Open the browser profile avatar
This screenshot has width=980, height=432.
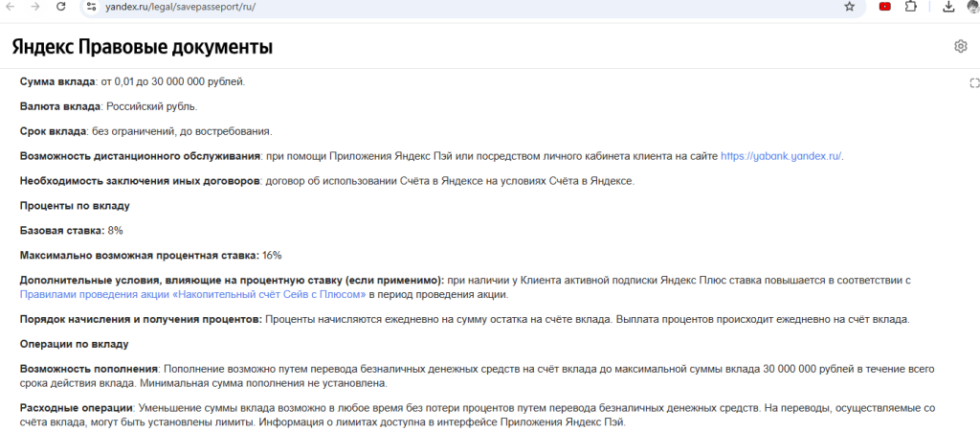pyautogui.click(x=972, y=7)
